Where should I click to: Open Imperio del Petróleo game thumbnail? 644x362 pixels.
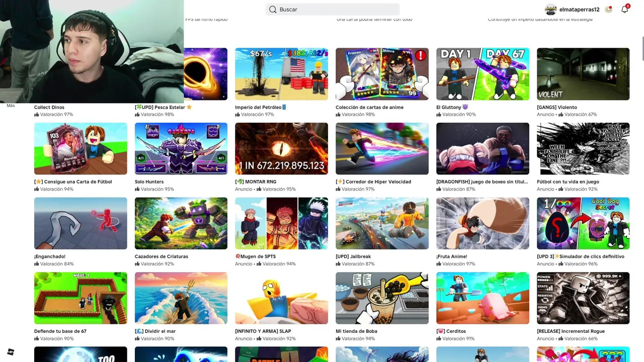pyautogui.click(x=281, y=74)
